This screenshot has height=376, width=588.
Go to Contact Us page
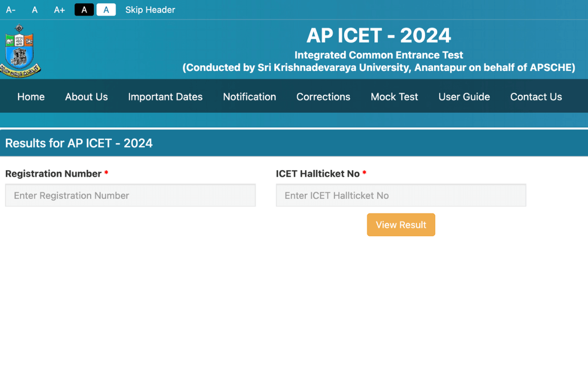536,97
